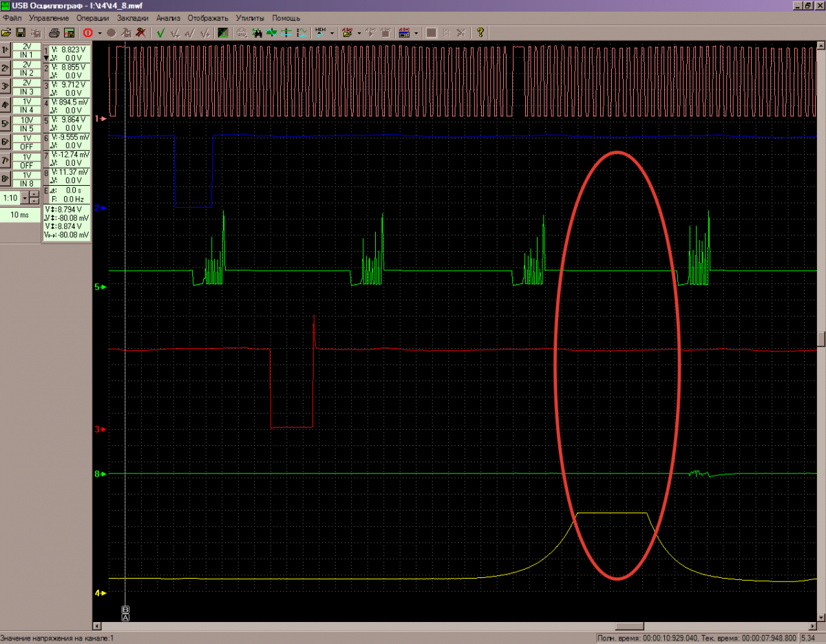Open file via folder toolbar icon

coord(7,32)
